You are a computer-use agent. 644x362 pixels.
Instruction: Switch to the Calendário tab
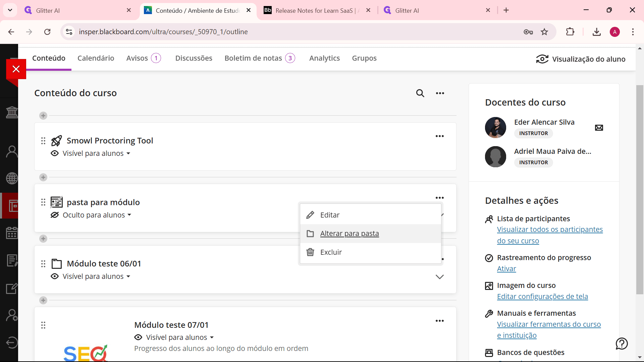96,58
